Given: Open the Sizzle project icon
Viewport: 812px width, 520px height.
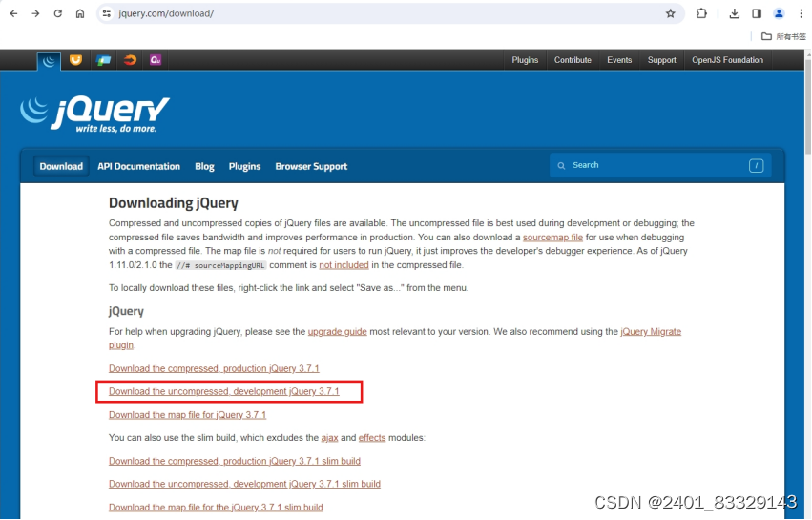Looking at the screenshot, I should pyautogui.click(x=130, y=60).
